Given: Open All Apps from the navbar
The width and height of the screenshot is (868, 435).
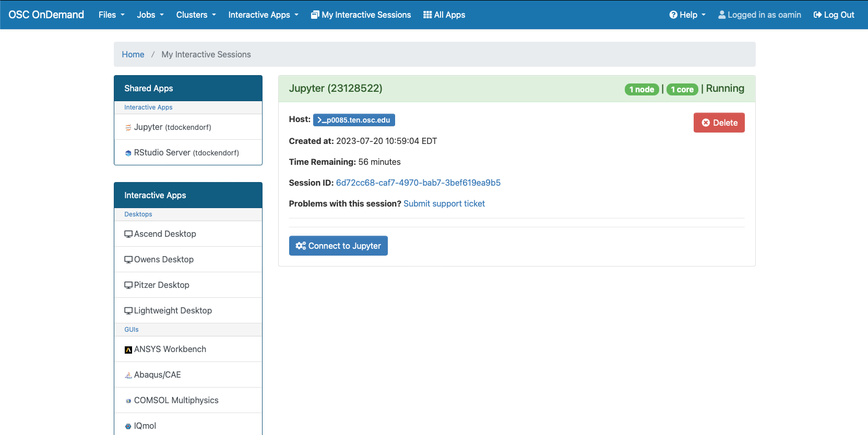Looking at the screenshot, I should (x=444, y=15).
